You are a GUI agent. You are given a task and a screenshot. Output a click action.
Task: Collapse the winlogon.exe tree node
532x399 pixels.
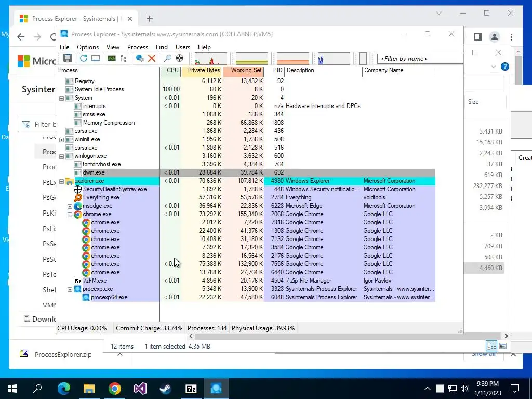(61, 156)
